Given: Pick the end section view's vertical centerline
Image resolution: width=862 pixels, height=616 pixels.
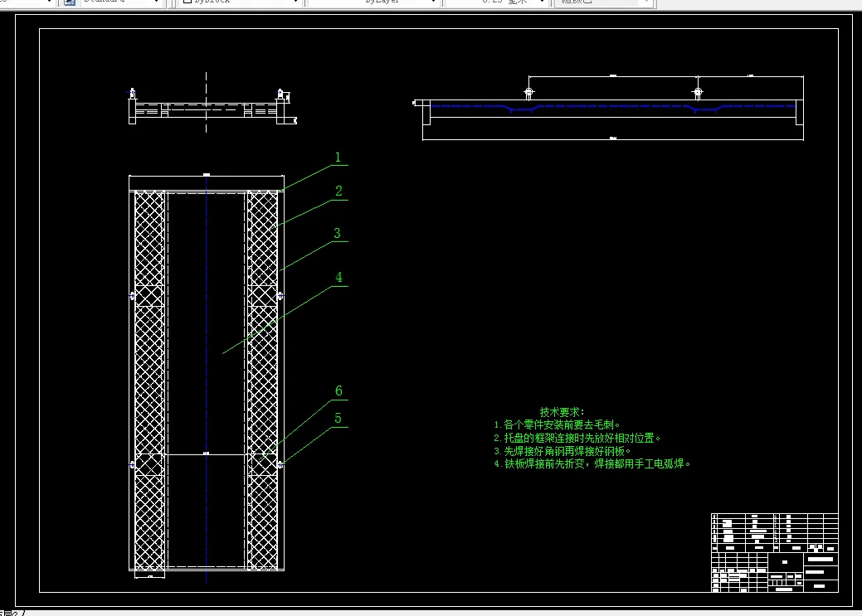Looking at the screenshot, I should pyautogui.click(x=206, y=102).
